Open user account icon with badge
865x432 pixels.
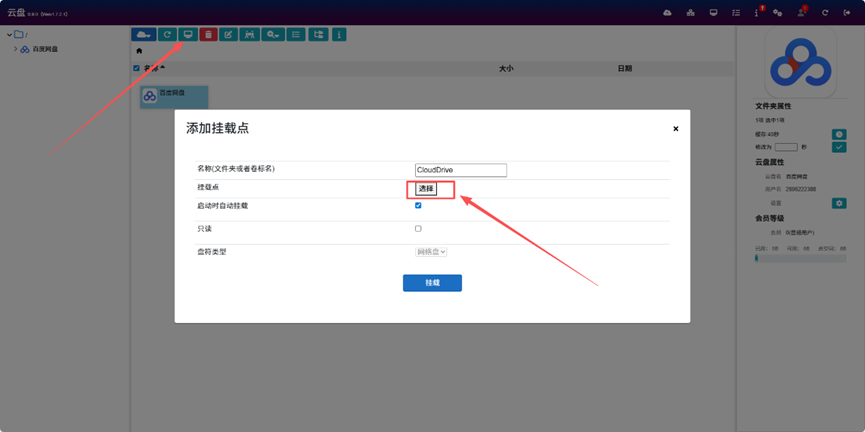click(x=802, y=12)
